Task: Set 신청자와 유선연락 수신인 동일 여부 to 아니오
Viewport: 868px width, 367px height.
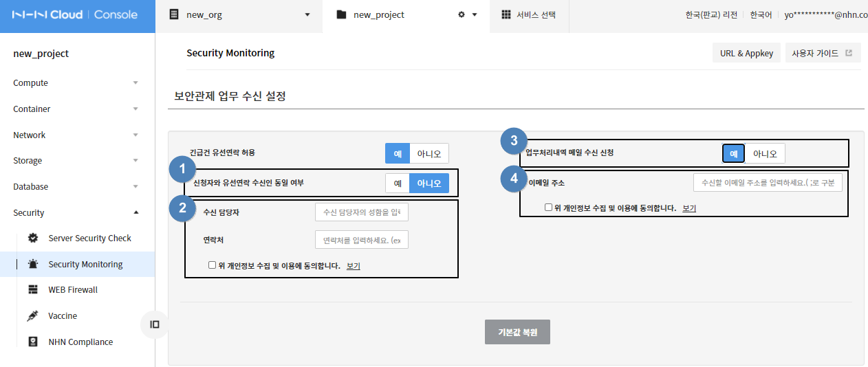Action: tap(429, 183)
